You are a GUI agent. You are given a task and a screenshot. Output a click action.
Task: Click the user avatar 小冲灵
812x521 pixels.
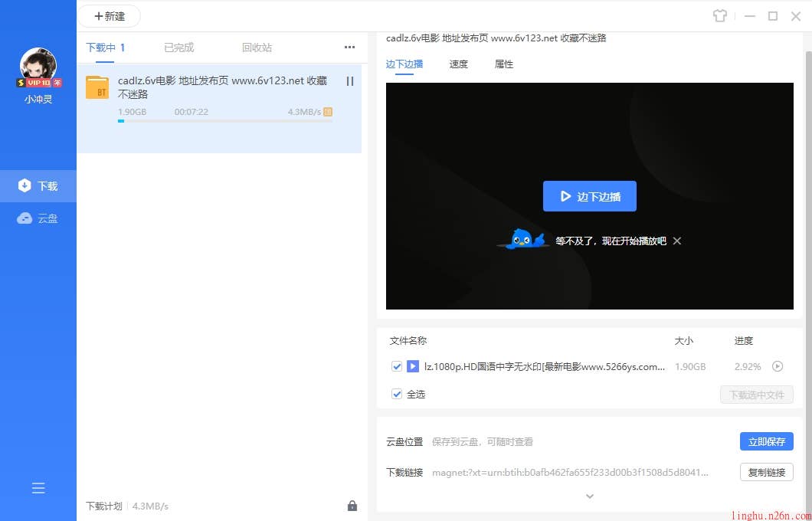(38, 67)
